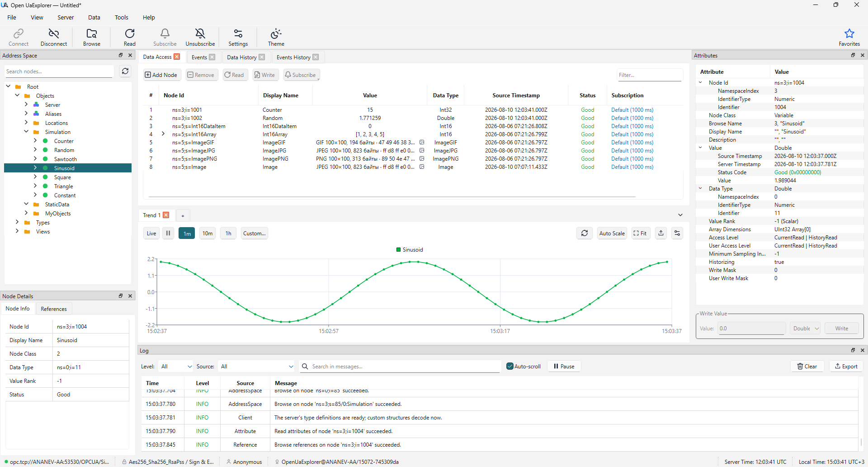Screen dimensions: 868x467
Task: Expand the Server node in the tree
Action: tap(26, 105)
